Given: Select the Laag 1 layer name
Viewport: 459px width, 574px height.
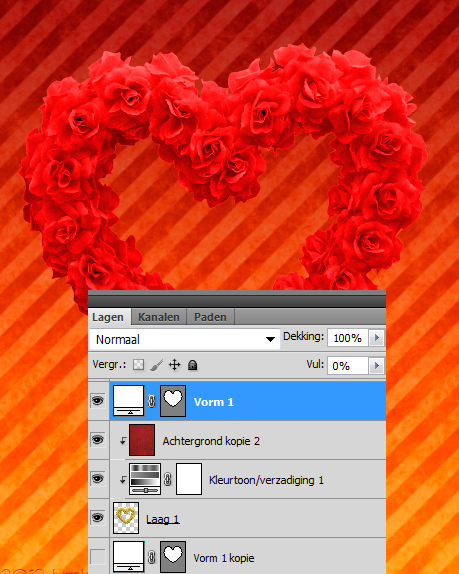Looking at the screenshot, I should click(163, 519).
